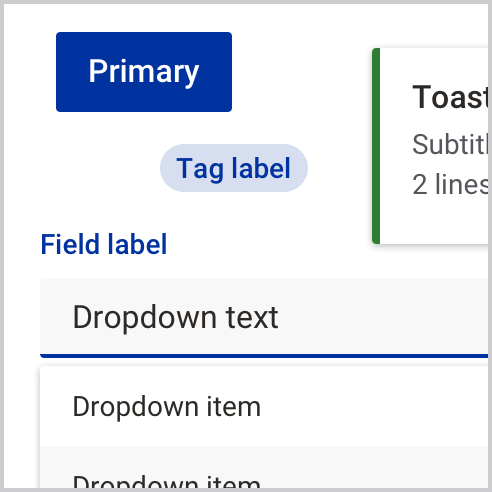Click the green accent bar on toast

coord(376,146)
